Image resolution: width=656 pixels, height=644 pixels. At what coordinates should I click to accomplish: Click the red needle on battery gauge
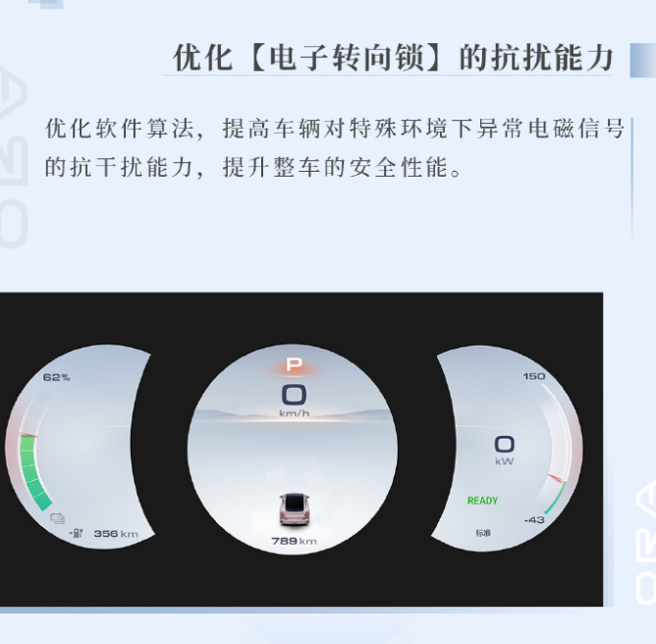point(29,435)
